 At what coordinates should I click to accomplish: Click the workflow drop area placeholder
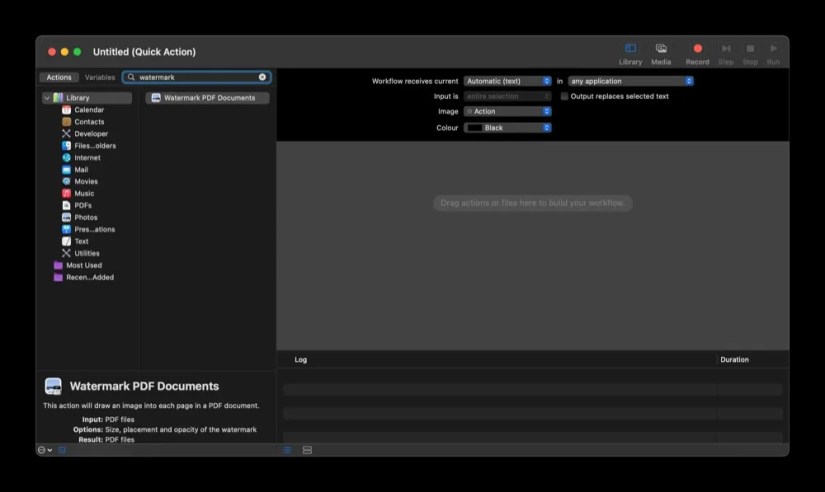pyautogui.click(x=532, y=203)
